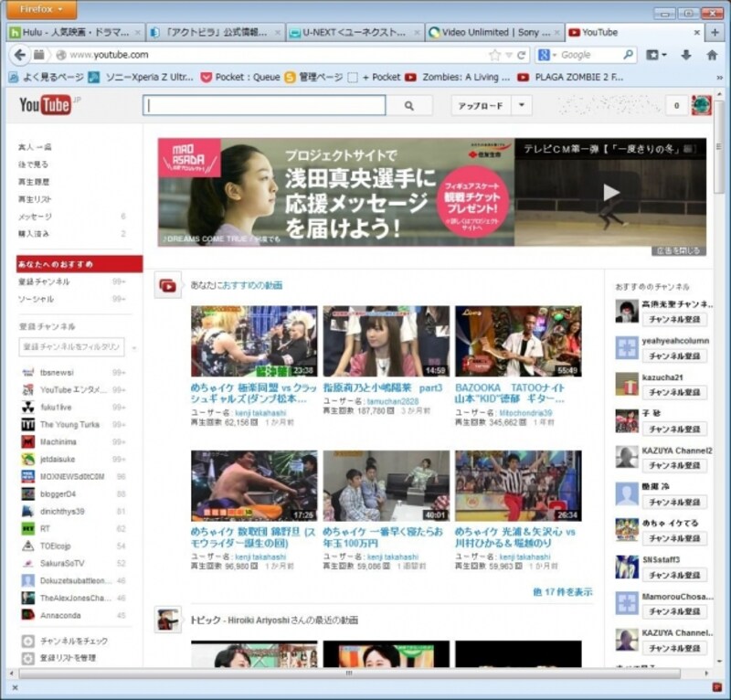Click the magnifier icon to search
The height and width of the screenshot is (700, 731).
point(408,106)
